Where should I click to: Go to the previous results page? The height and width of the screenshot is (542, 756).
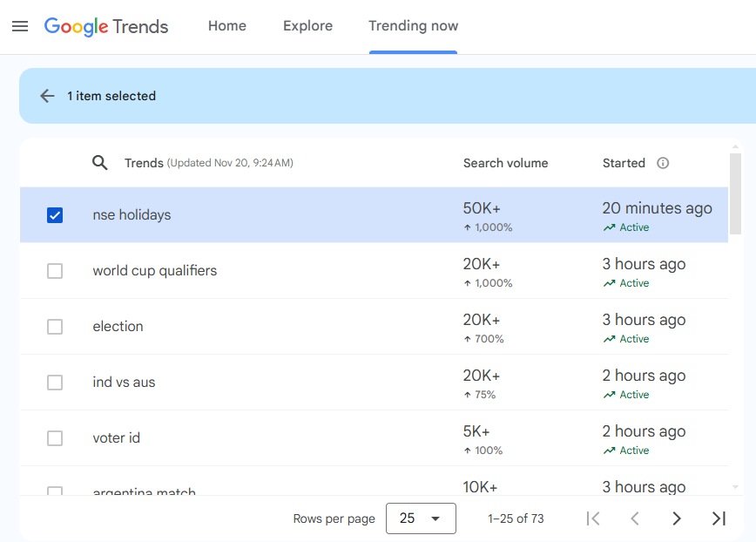(635, 518)
